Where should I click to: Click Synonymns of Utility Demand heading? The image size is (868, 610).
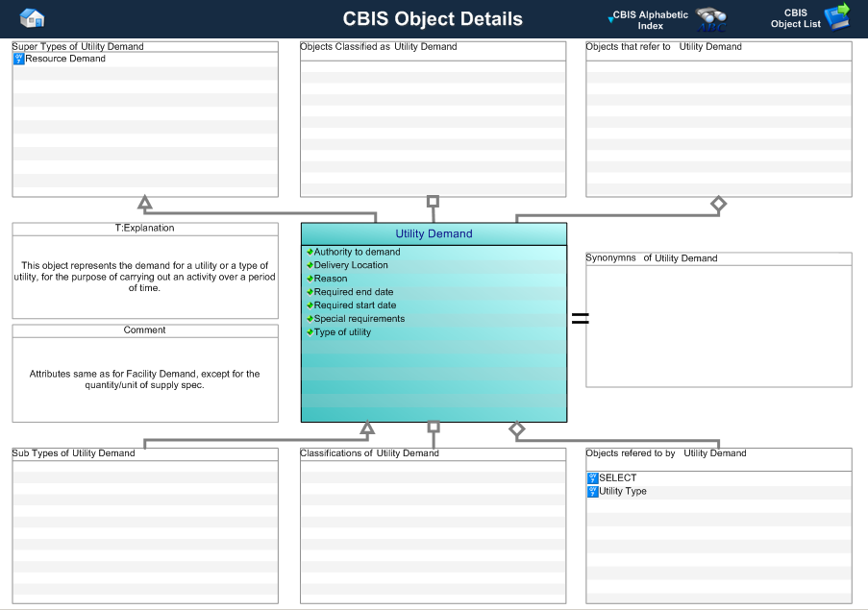click(x=652, y=257)
